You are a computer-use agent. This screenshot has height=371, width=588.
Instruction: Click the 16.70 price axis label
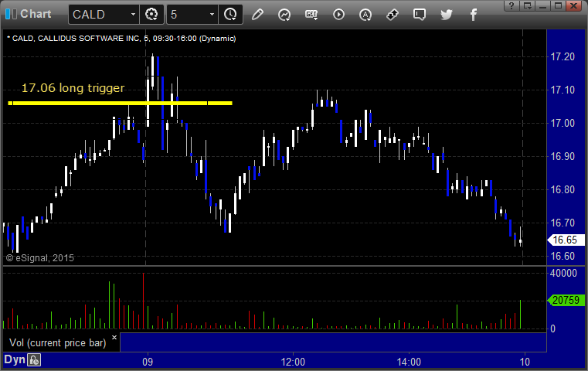(x=563, y=223)
